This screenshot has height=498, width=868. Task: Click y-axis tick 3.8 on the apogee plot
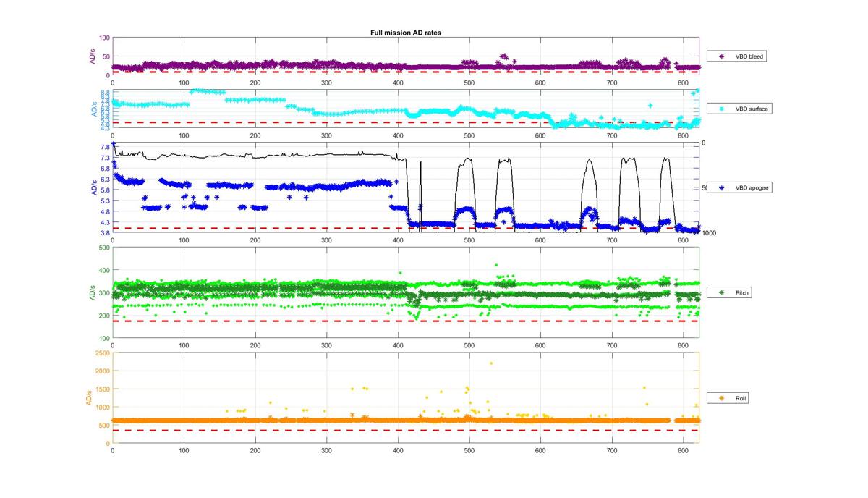(x=104, y=233)
